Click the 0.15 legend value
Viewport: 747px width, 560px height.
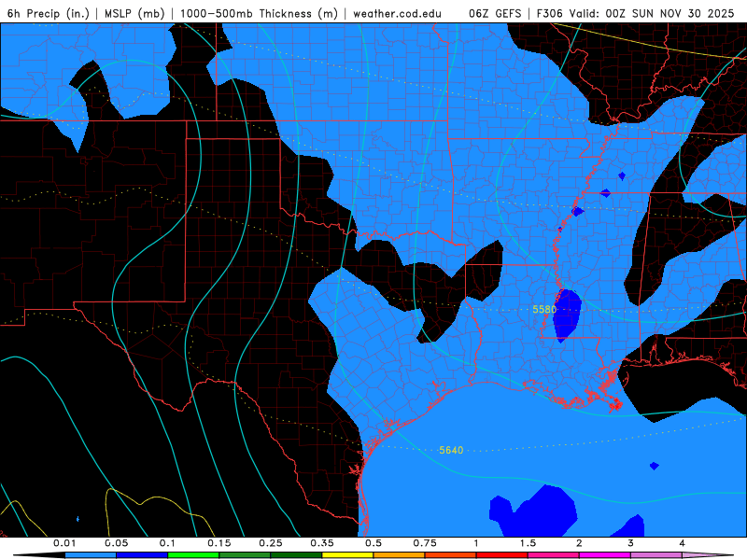pyautogui.click(x=219, y=543)
